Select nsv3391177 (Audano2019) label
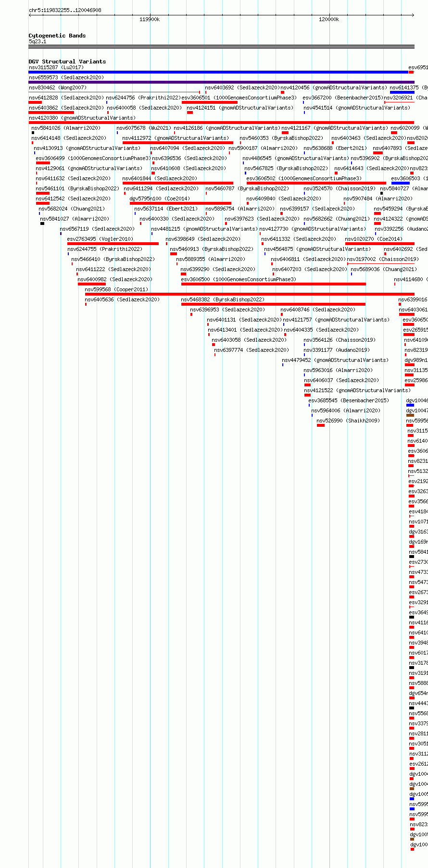 (x=337, y=350)
